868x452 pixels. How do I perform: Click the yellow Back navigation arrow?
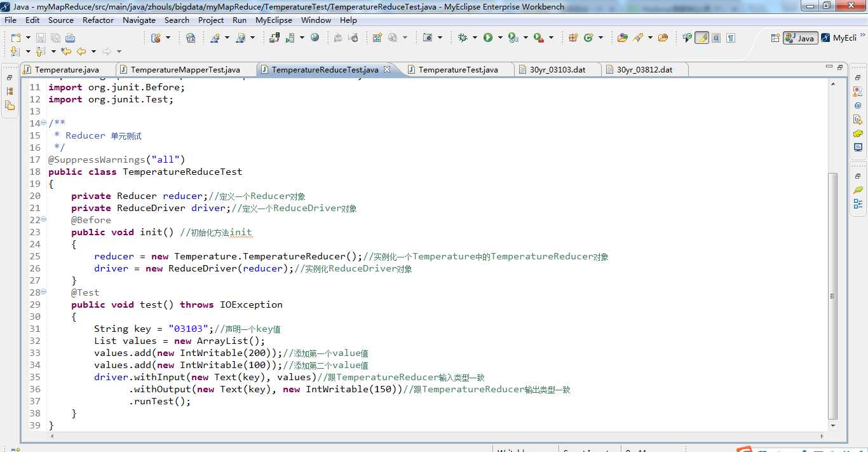tap(81, 51)
